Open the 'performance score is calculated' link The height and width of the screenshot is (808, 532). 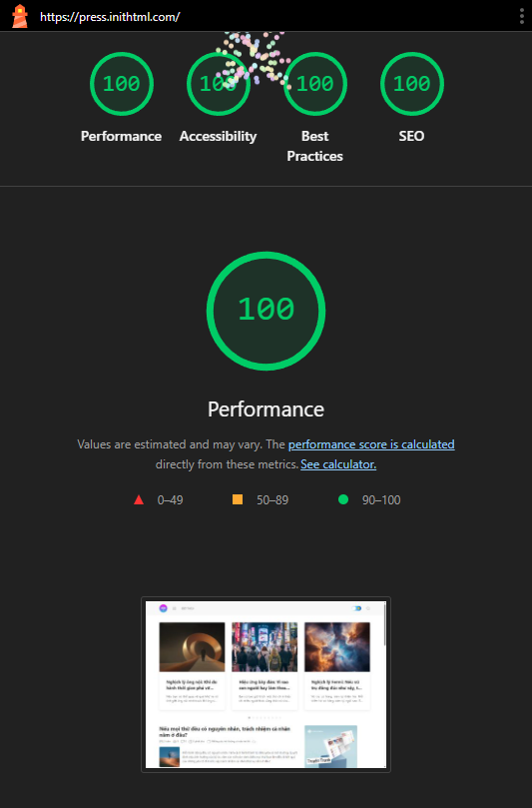coord(371,444)
